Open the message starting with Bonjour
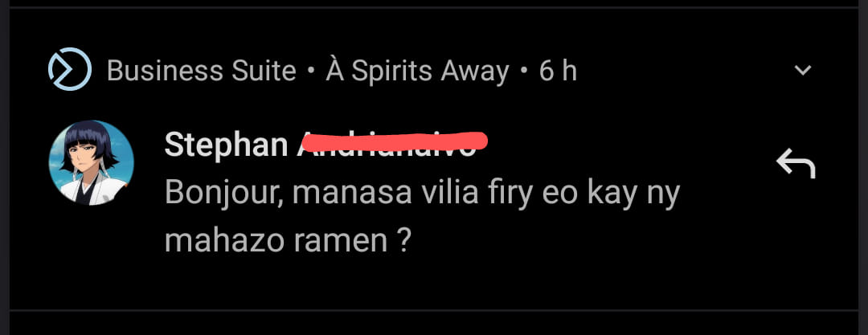Screen dimensions: 868x335 pyautogui.click(x=422, y=217)
